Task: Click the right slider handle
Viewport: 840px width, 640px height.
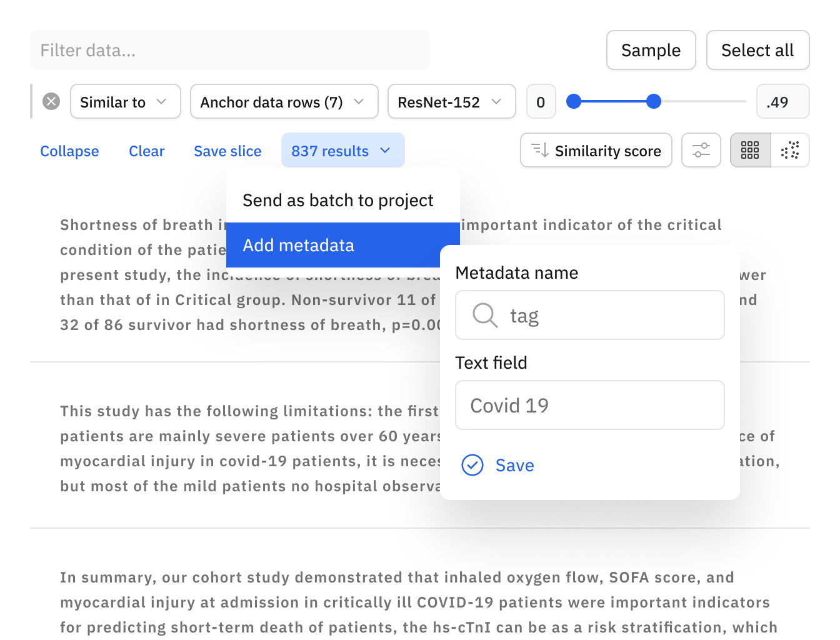Action: tap(654, 101)
